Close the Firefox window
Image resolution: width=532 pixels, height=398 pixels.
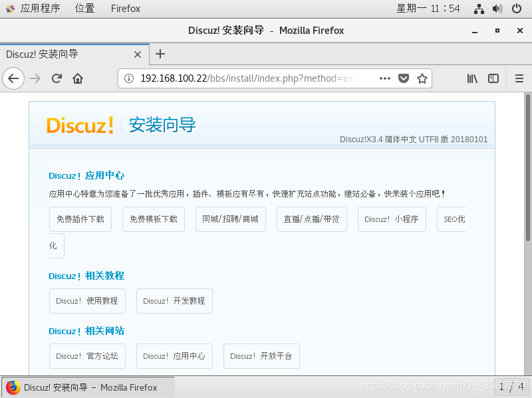[x=520, y=31]
